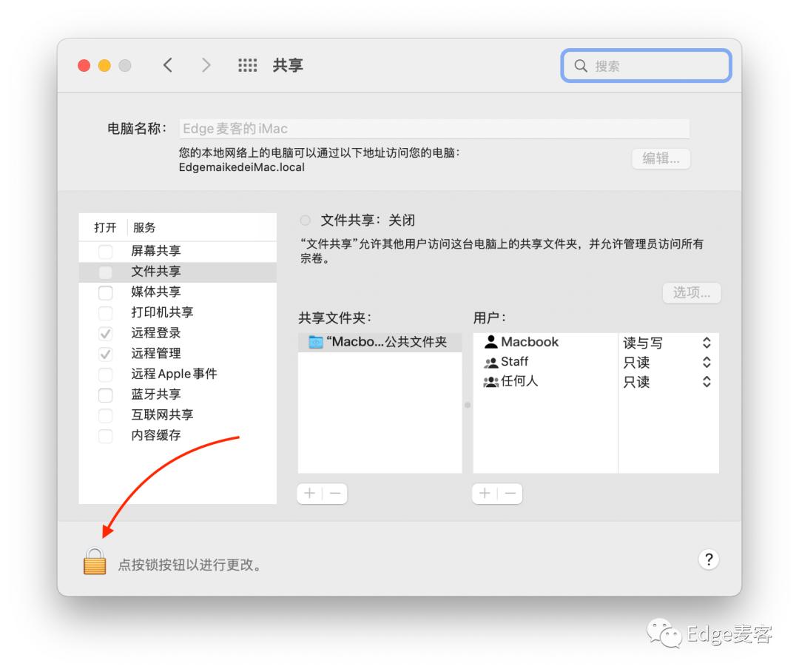
Task: Disable the 远程登录 checkbox
Action: pyautogui.click(x=104, y=333)
